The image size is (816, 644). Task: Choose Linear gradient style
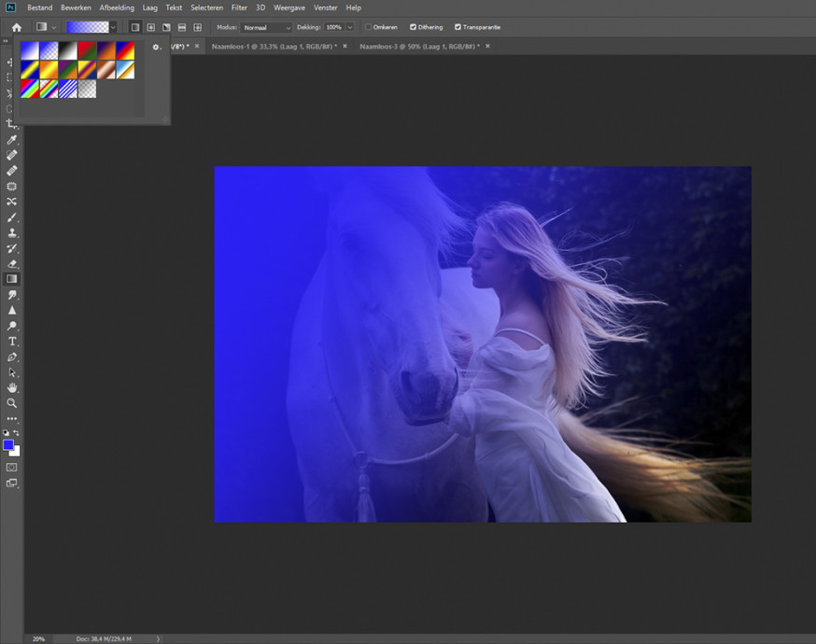coord(135,27)
